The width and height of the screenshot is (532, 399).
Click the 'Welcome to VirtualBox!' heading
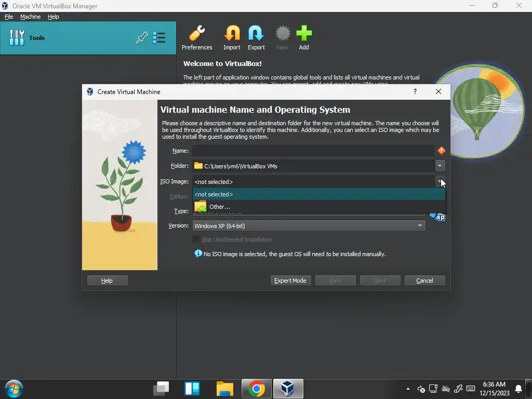click(222, 63)
